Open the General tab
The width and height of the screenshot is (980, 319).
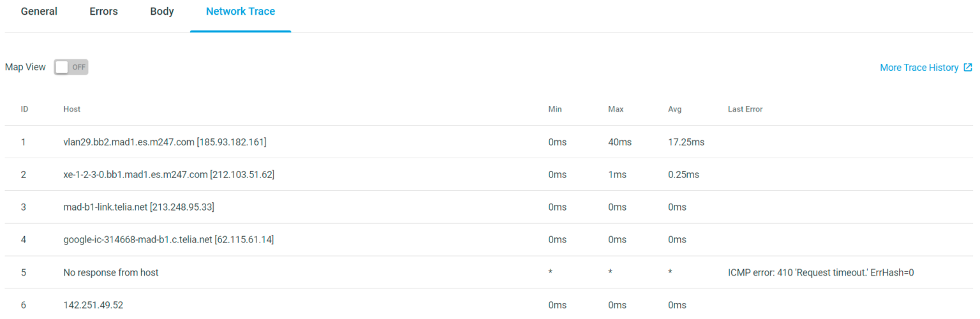tap(39, 11)
